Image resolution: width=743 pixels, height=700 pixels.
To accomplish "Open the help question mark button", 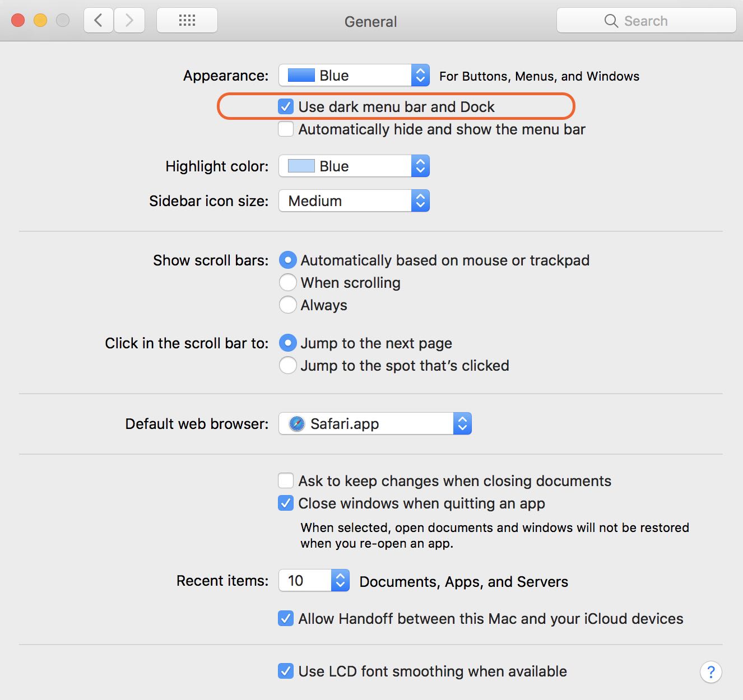I will [x=711, y=671].
